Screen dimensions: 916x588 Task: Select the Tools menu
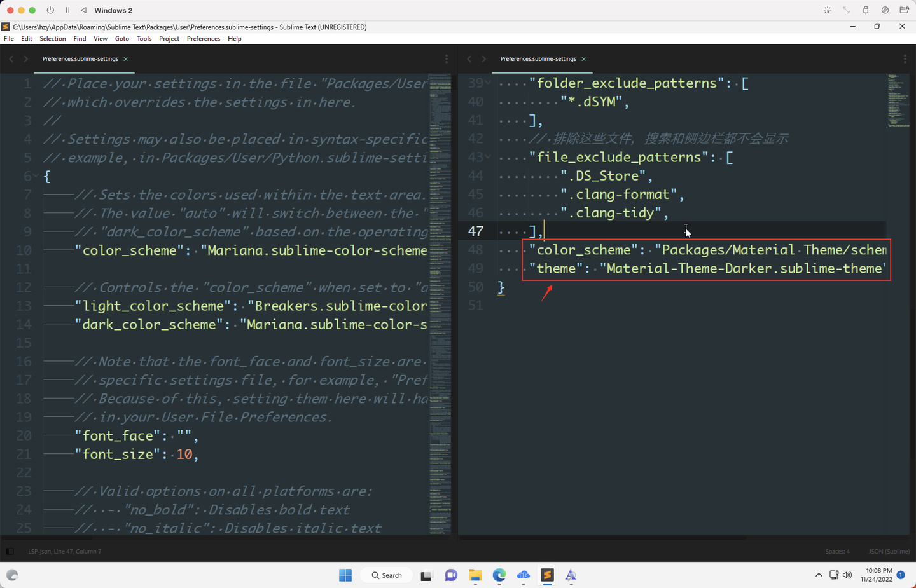(144, 38)
